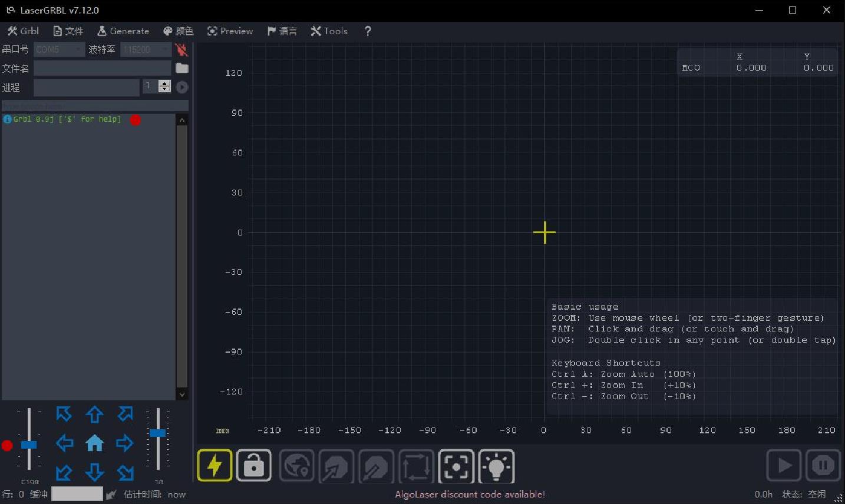Click the unlock padlock button
This screenshot has height=504, width=845.
[x=254, y=466]
